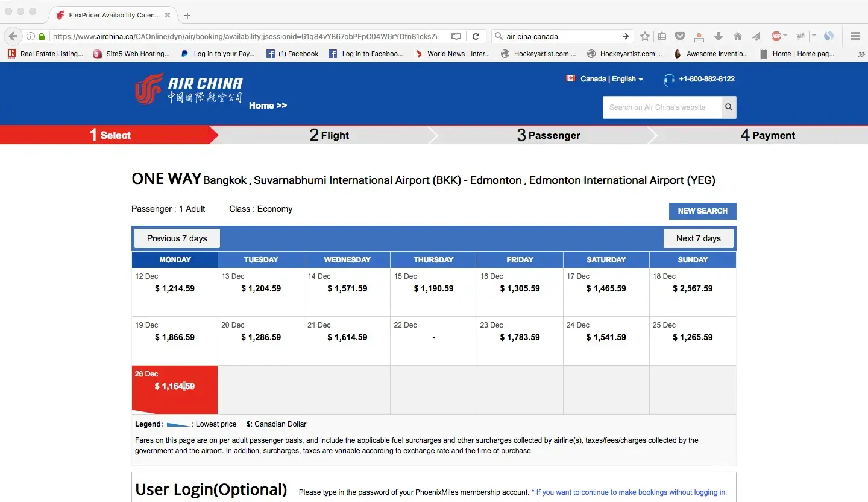Screen dimensions: 868x502
Task: Open the Pocket icon in the toolbar
Action: [x=679, y=36]
